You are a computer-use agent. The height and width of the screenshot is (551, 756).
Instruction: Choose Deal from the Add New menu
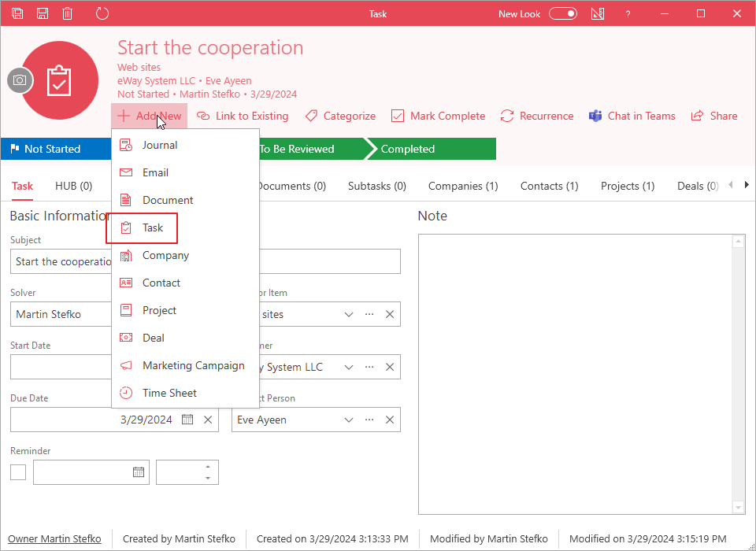pyautogui.click(x=186, y=338)
